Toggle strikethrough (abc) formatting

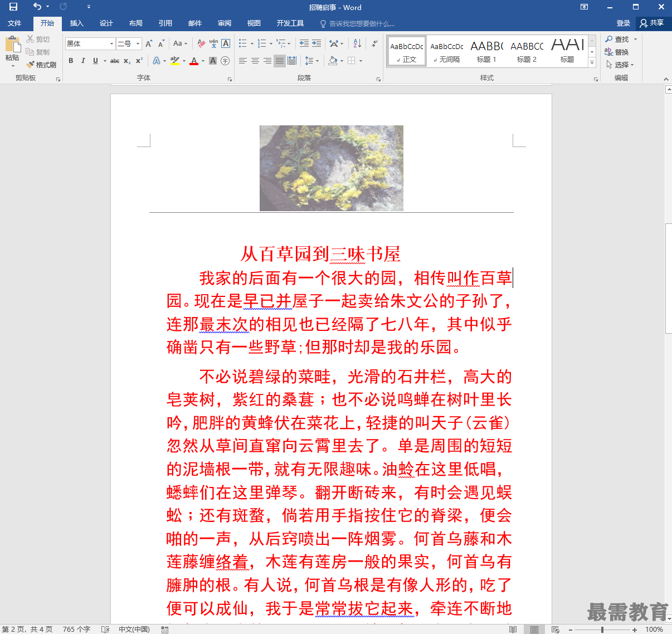coord(115,61)
